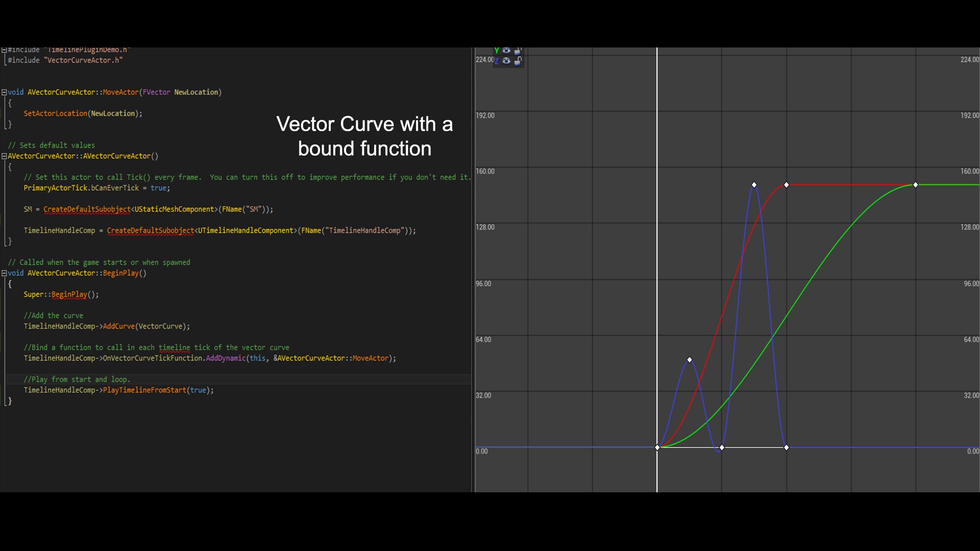The width and height of the screenshot is (980, 551).
Task: Click the Y track padlock icon
Action: coord(518,51)
